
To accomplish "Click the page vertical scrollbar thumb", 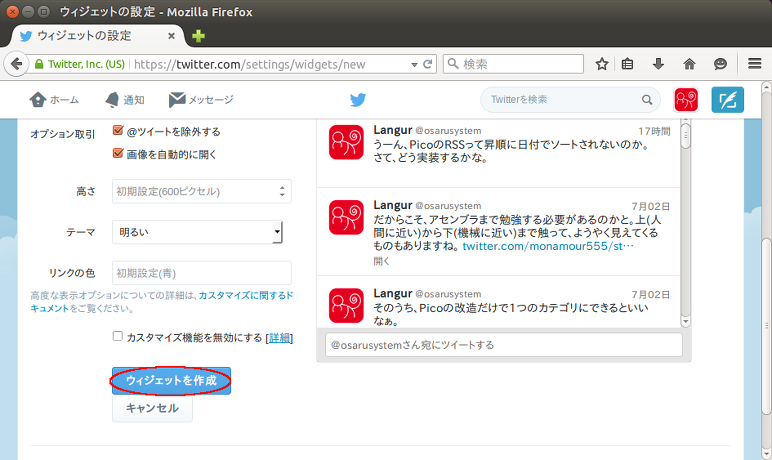I will 766,326.
